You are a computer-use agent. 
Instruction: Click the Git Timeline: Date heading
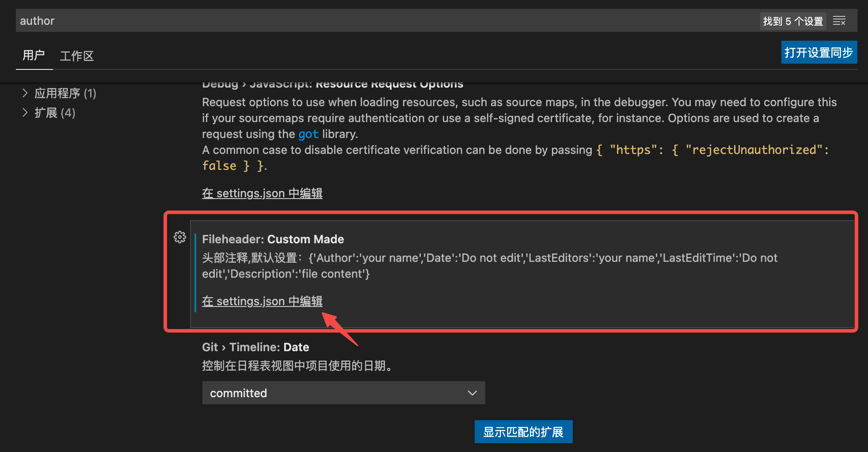pos(255,347)
